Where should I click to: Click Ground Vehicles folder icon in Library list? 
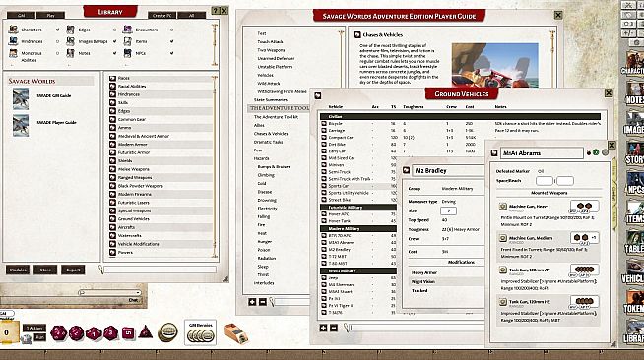pos(112,219)
